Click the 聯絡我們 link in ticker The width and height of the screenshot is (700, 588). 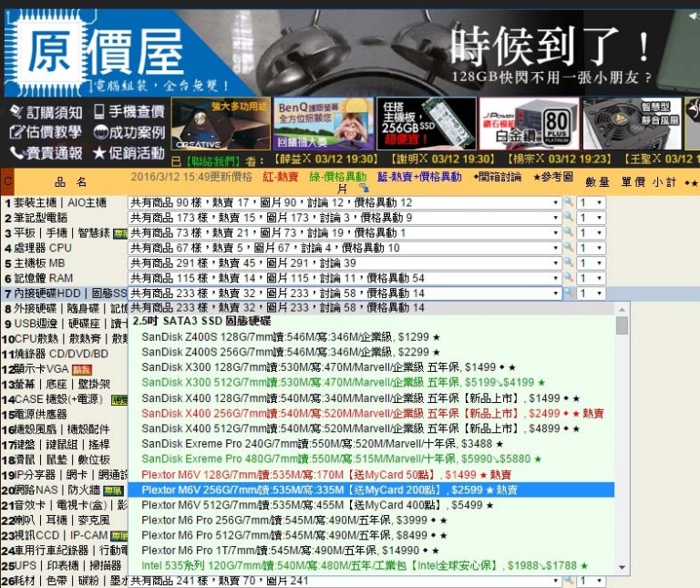(x=213, y=160)
